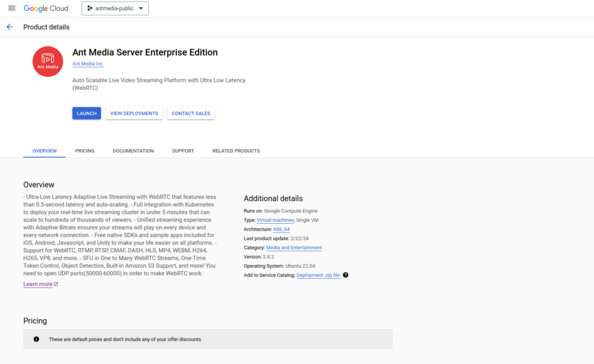This screenshot has width=594, height=364.
Task: Click the Pricing section heading
Action: tap(35, 321)
